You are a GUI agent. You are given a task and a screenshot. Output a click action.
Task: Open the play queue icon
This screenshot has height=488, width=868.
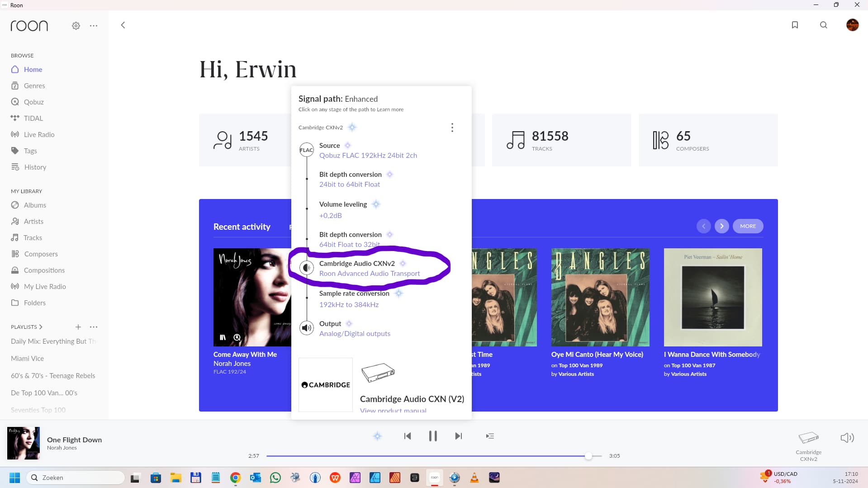(x=490, y=436)
